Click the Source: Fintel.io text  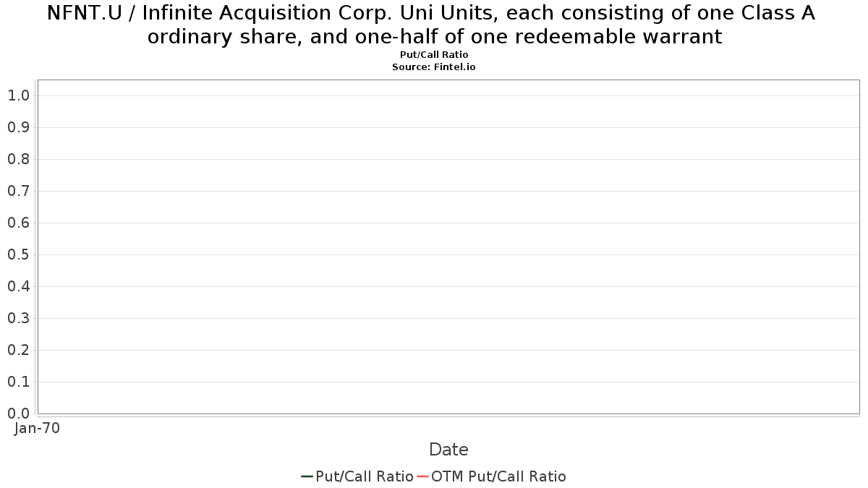[434, 67]
